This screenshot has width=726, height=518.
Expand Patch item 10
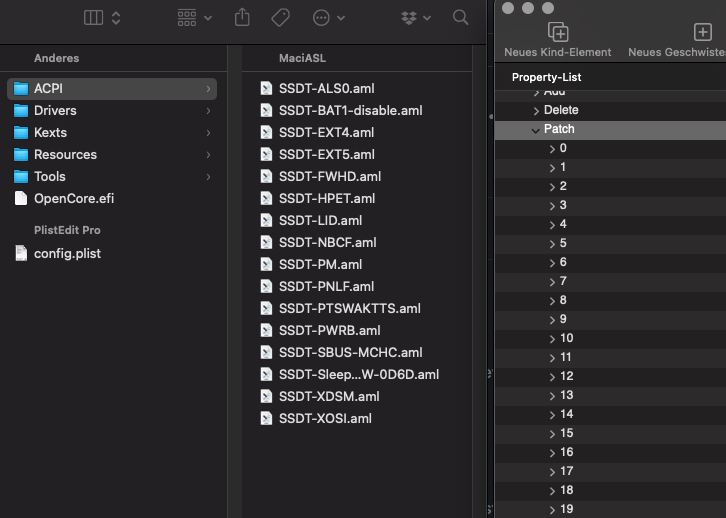point(552,339)
